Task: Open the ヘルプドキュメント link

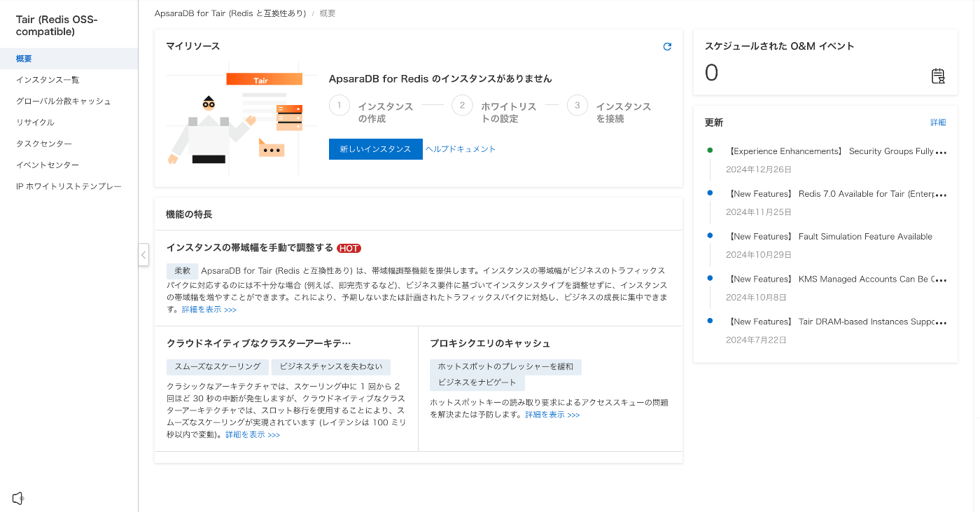Action: (x=461, y=149)
